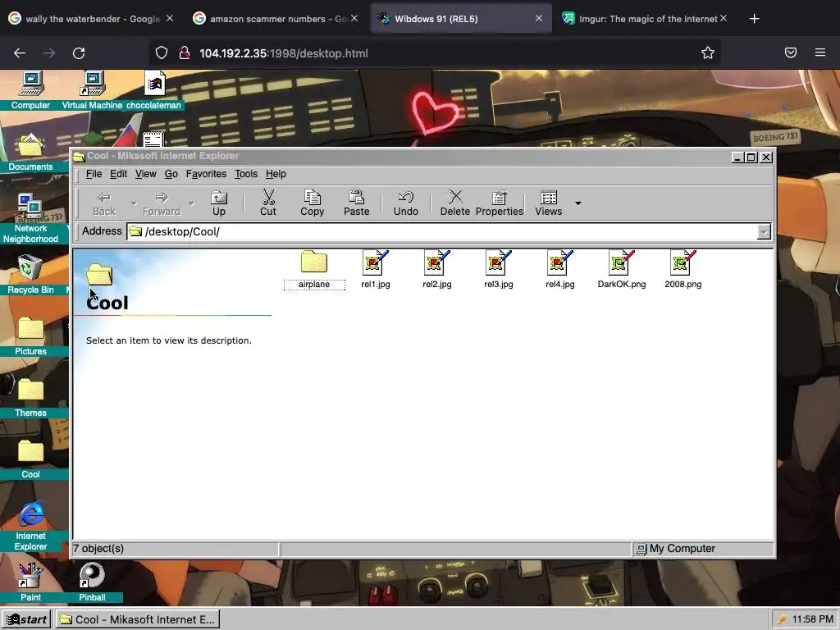This screenshot has height=630, width=840.
Task: Close the Wibdows 91 browser tab
Action: (x=539, y=19)
